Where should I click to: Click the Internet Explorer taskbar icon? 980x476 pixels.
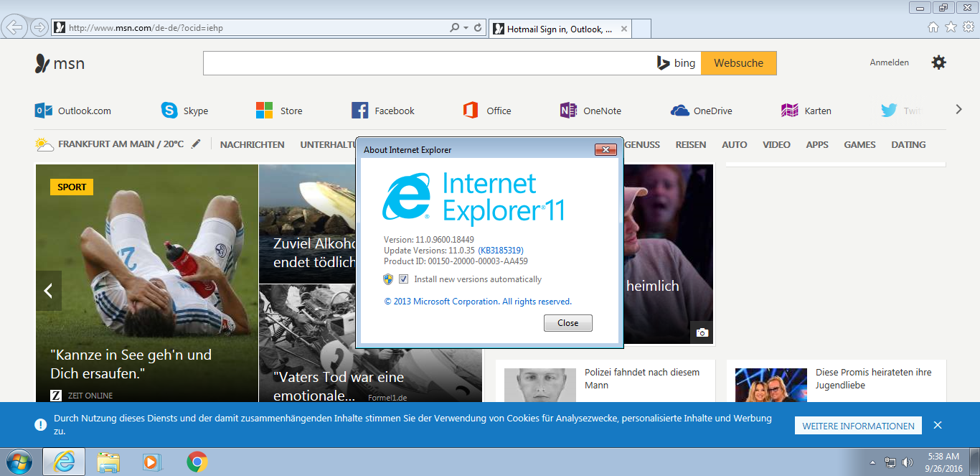[64, 462]
